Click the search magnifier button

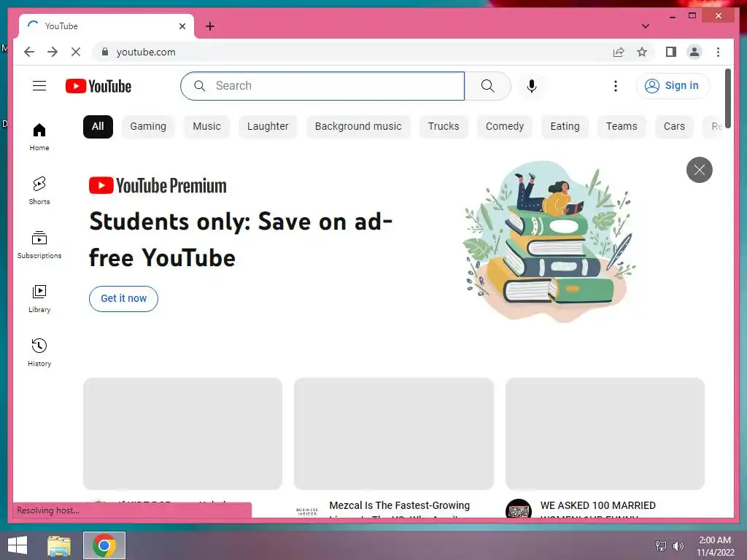(487, 86)
